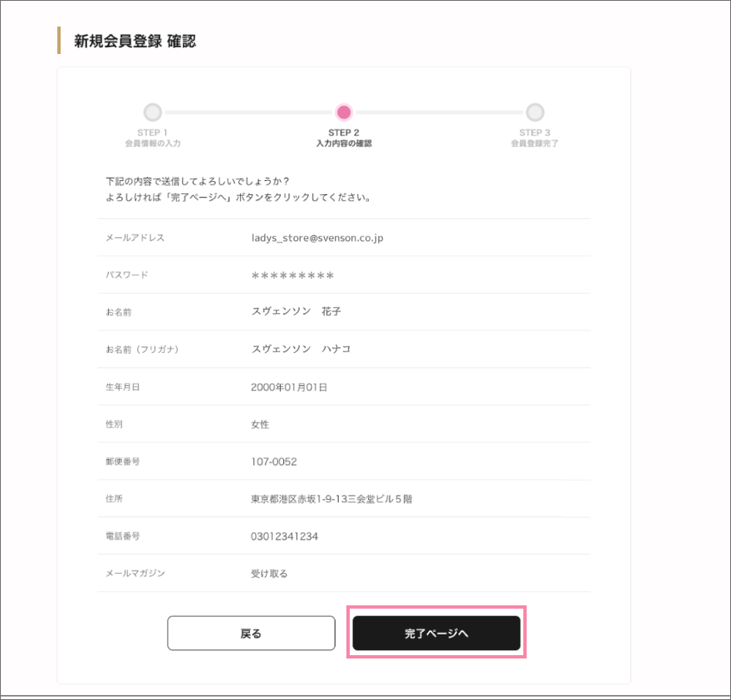Image resolution: width=731 pixels, height=700 pixels.
Task: Click the 性別 value 女性
Action: pyautogui.click(x=261, y=423)
